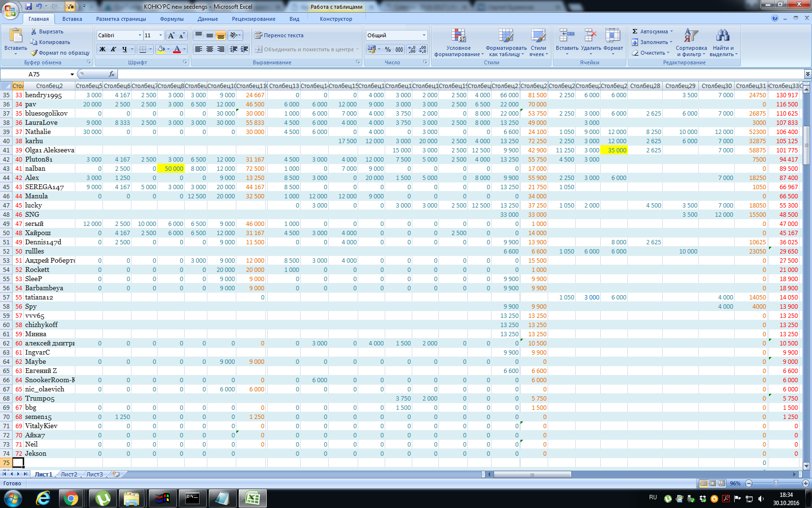Open the number format Общий dropdown
812x508 pixels.
click(424, 35)
